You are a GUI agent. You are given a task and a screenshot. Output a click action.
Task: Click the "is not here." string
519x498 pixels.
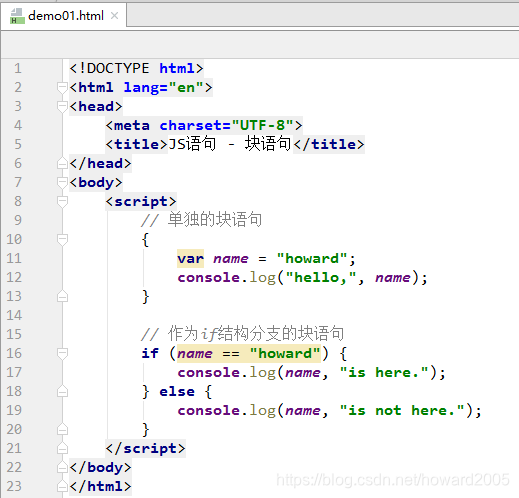(402, 410)
